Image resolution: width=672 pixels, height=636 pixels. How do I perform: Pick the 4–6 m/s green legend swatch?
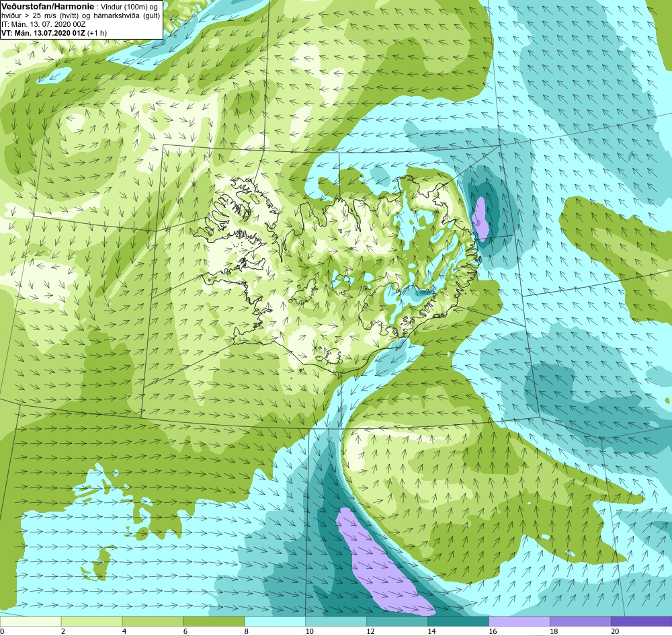point(153,621)
